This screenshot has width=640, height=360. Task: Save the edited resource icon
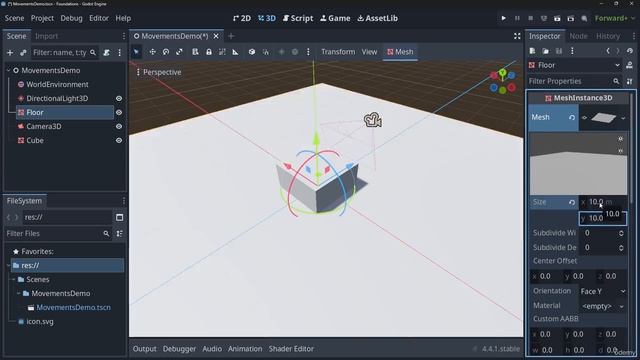(x=559, y=51)
